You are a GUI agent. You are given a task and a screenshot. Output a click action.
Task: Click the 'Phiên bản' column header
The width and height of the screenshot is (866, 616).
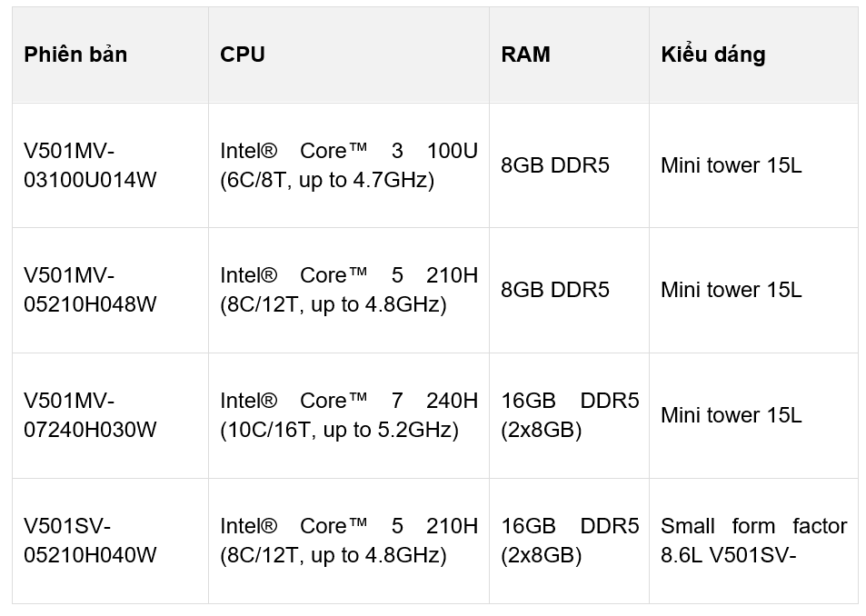click(75, 55)
